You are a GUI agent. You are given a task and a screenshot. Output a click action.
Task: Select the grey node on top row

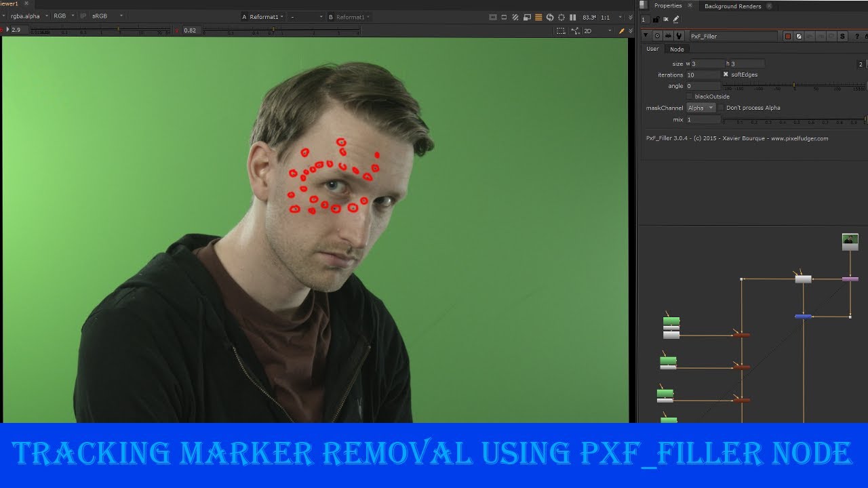(803, 279)
